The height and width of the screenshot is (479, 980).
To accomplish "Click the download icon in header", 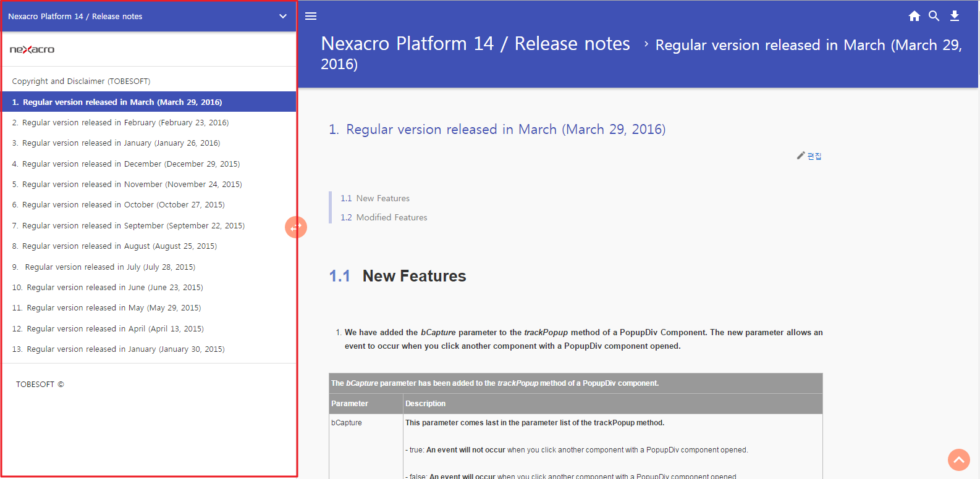I will tap(955, 16).
